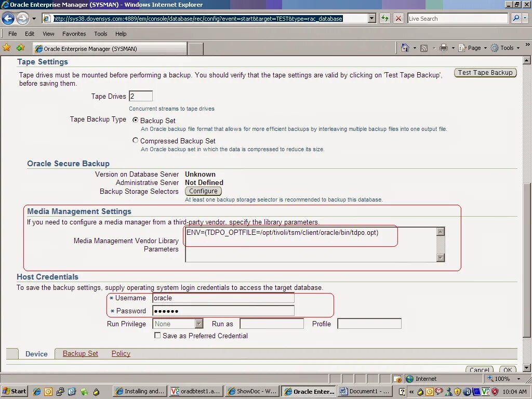
Task: Switch to oradbtest1.a... taskbar window
Action: tap(196, 391)
